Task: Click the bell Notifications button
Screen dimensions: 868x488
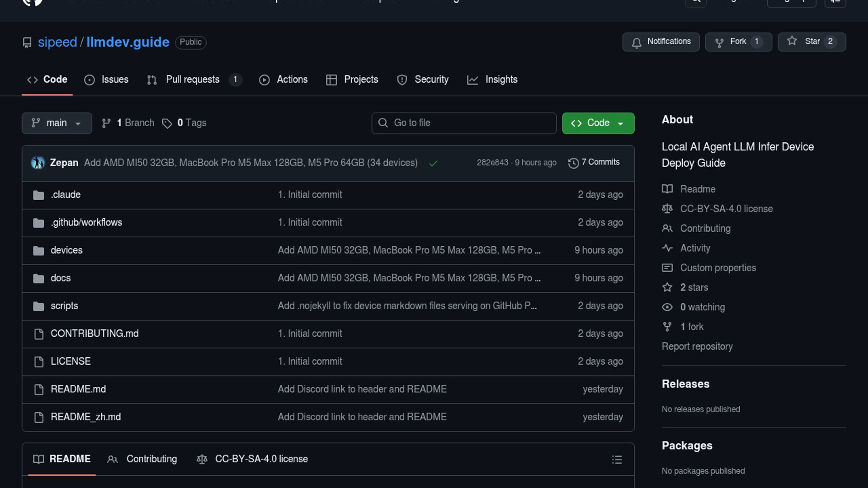Action: point(660,42)
